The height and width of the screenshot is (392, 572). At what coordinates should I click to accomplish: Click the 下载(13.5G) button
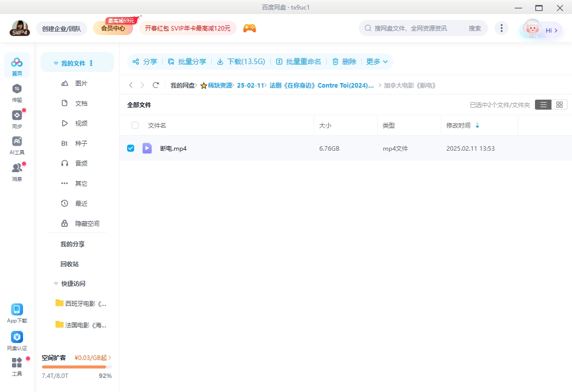[241, 62]
